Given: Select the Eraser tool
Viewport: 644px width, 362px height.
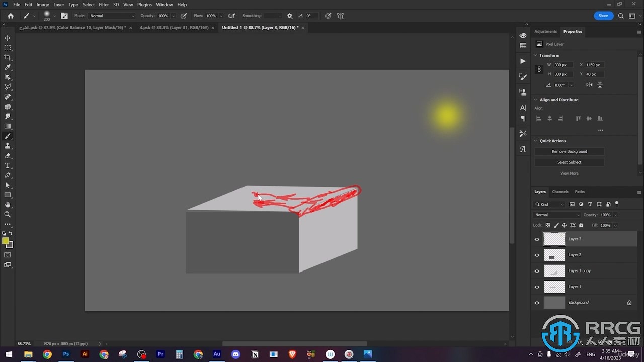Looking at the screenshot, I should pos(8,156).
